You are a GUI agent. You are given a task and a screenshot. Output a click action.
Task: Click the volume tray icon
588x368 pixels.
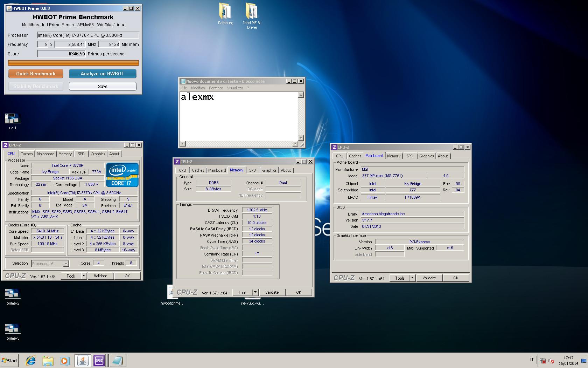click(551, 361)
